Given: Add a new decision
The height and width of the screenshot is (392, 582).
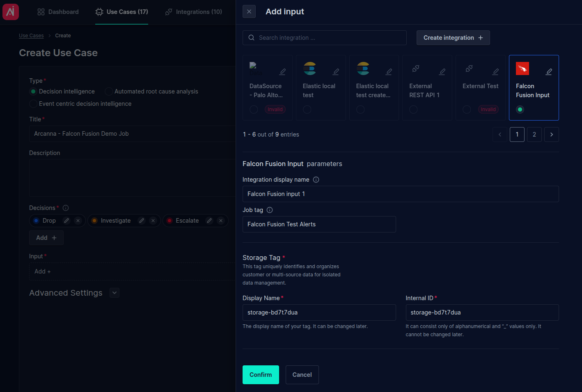Looking at the screenshot, I should pos(46,238).
